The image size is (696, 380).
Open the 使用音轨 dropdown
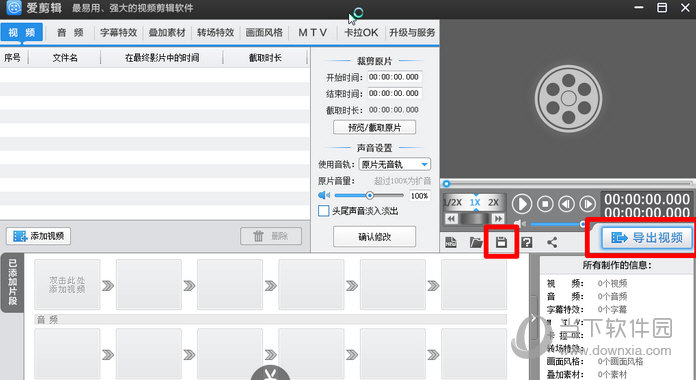(395, 165)
